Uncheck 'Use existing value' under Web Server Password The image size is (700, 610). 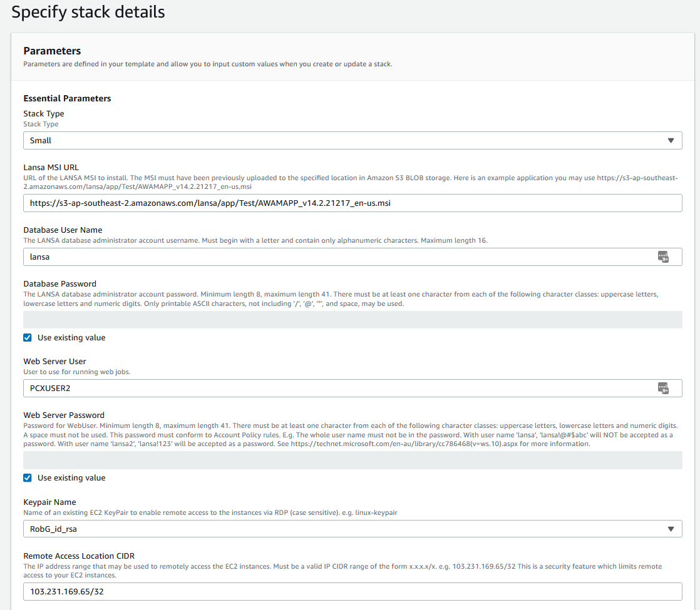(x=28, y=478)
